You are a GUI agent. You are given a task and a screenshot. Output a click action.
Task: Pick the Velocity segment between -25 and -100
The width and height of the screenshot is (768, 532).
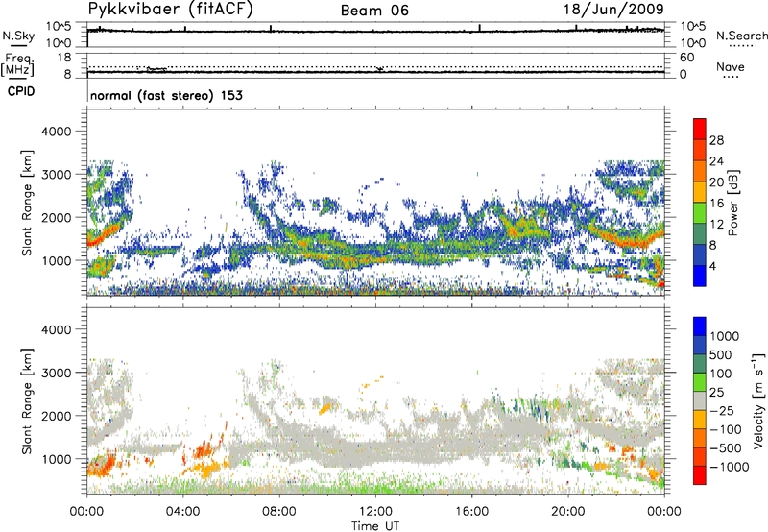pos(700,420)
